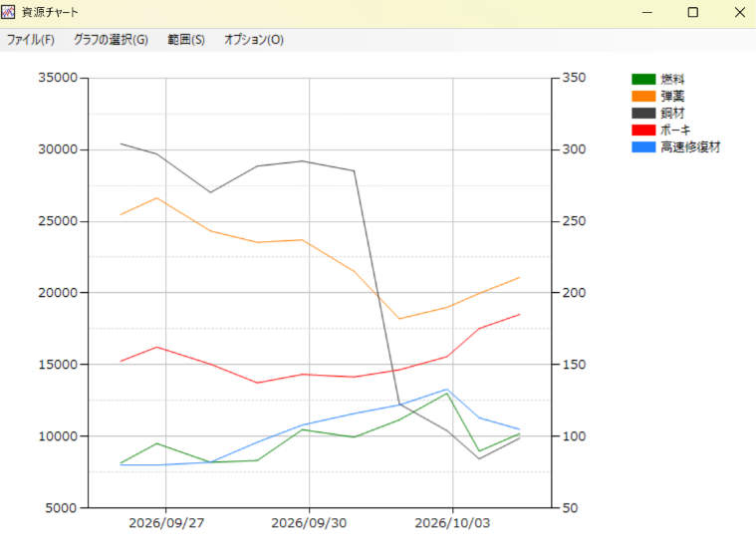The height and width of the screenshot is (553, 756).
Task: Click the green 燃料 legend swatch
Action: pyautogui.click(x=643, y=79)
